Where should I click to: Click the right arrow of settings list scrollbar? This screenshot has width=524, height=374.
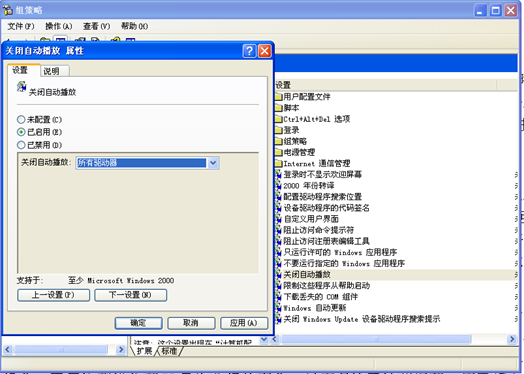(x=511, y=339)
